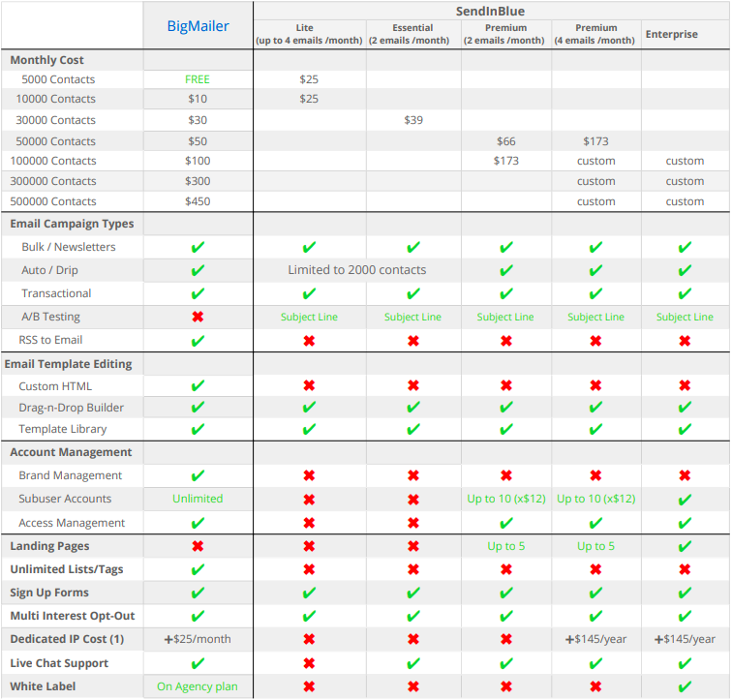Click the Email Campaign Types section heading
732x700 pixels.
coord(72,224)
